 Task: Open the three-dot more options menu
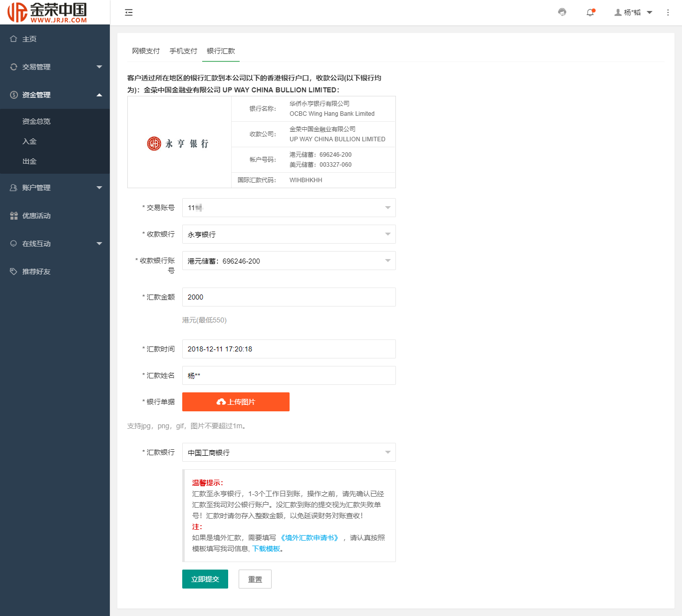[x=668, y=12]
